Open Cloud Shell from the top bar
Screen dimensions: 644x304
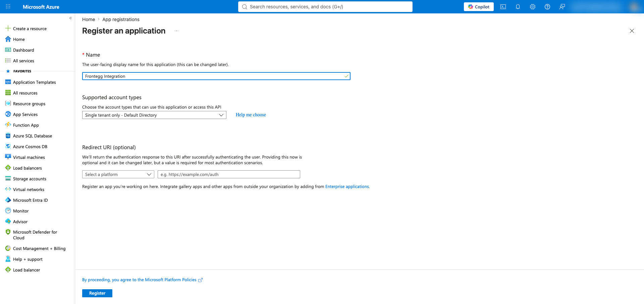point(503,7)
